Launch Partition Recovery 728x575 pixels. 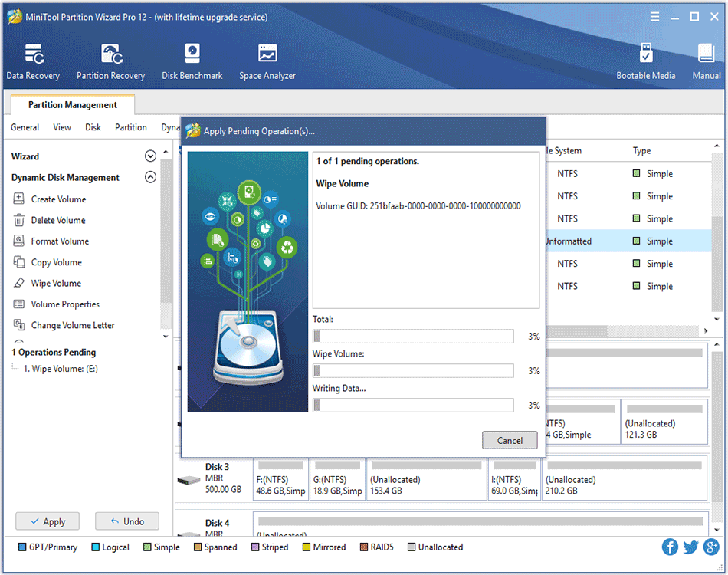tap(110, 62)
